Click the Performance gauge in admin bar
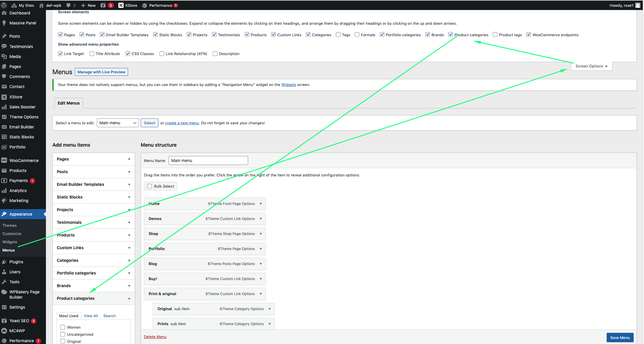The width and height of the screenshot is (644, 344). click(x=145, y=5)
